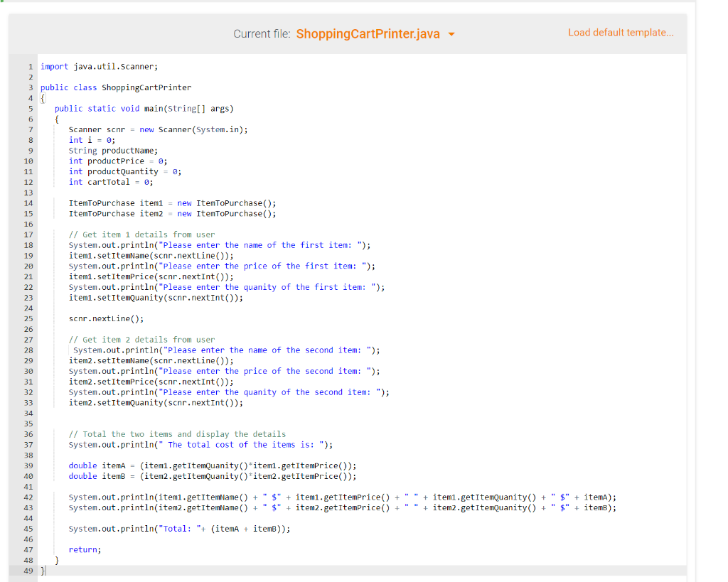Click the Load default template link
This screenshot has height=582, width=728.
pyautogui.click(x=620, y=33)
